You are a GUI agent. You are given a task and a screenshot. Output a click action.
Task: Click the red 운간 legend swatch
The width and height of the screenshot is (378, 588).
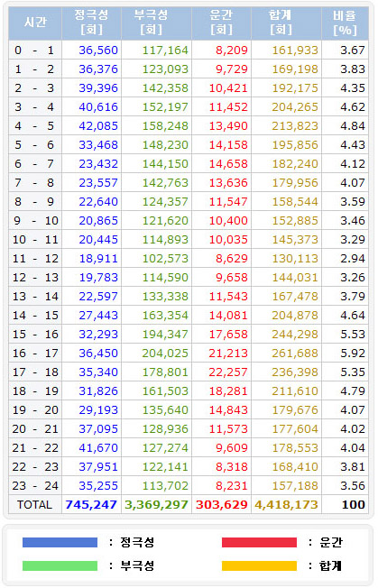tap(259, 542)
